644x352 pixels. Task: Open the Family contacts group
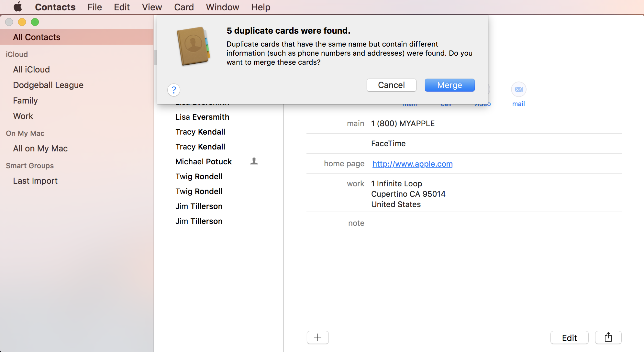tap(25, 100)
